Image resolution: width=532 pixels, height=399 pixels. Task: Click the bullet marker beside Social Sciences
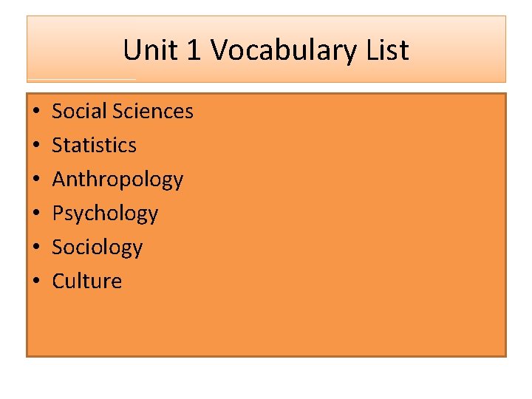[x=35, y=112]
